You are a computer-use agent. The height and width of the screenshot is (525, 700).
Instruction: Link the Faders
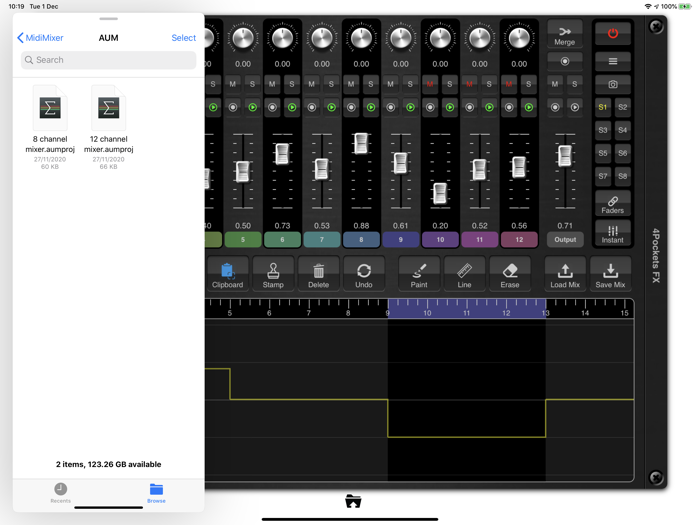tap(612, 204)
